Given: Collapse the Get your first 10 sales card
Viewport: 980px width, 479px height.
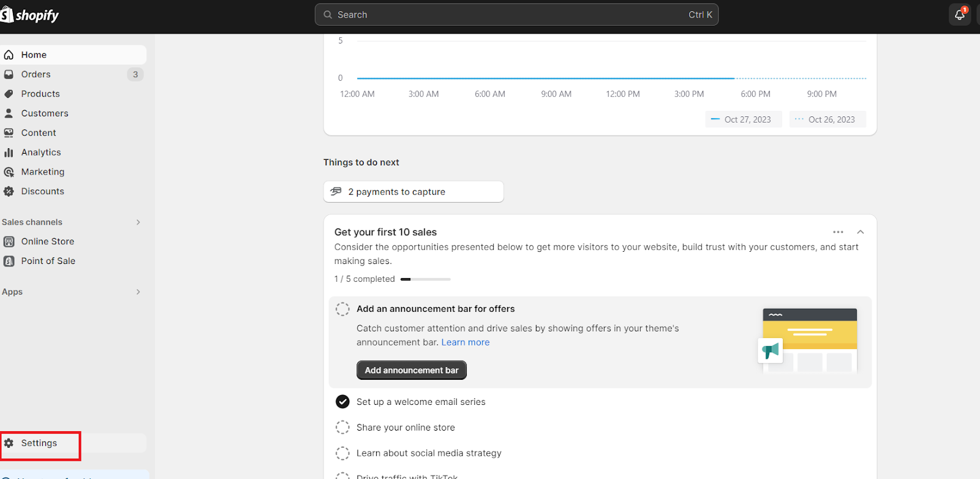Looking at the screenshot, I should pyautogui.click(x=860, y=232).
